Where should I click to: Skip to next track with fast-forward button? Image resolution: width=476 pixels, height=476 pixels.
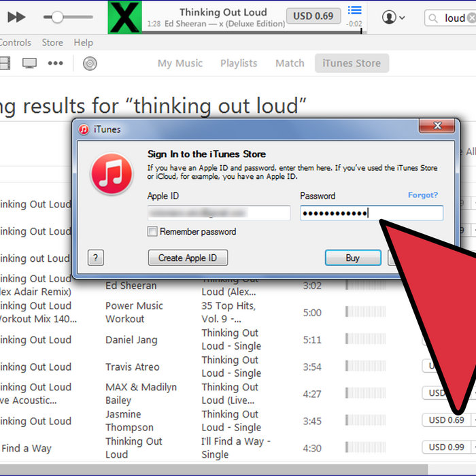point(16,17)
